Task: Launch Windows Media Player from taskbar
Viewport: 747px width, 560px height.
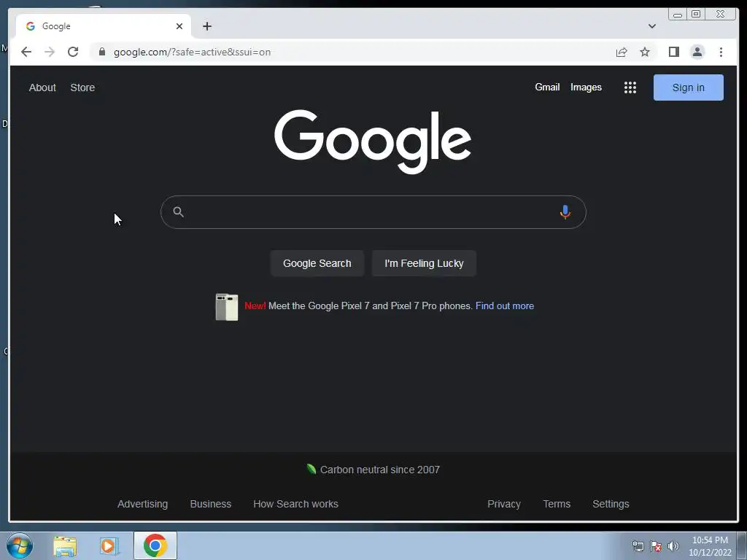Action: pos(109,546)
